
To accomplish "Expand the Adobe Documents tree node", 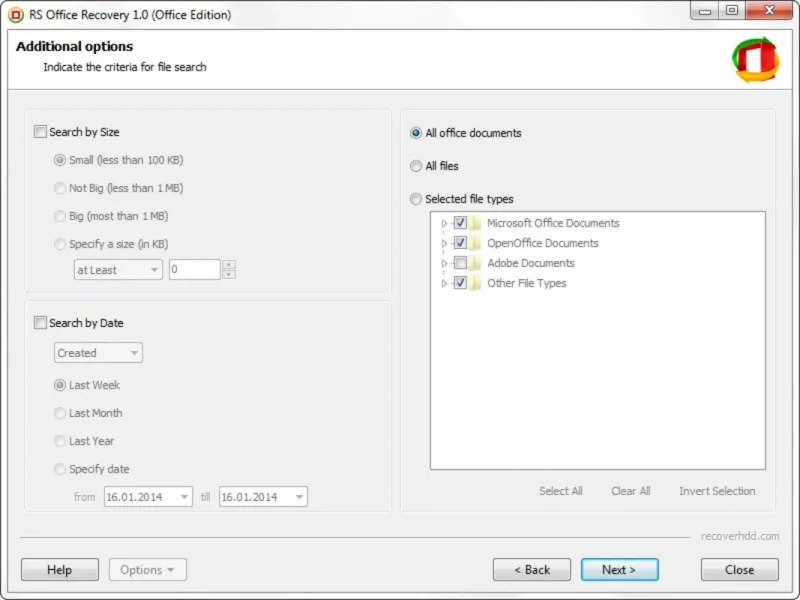I will point(444,263).
